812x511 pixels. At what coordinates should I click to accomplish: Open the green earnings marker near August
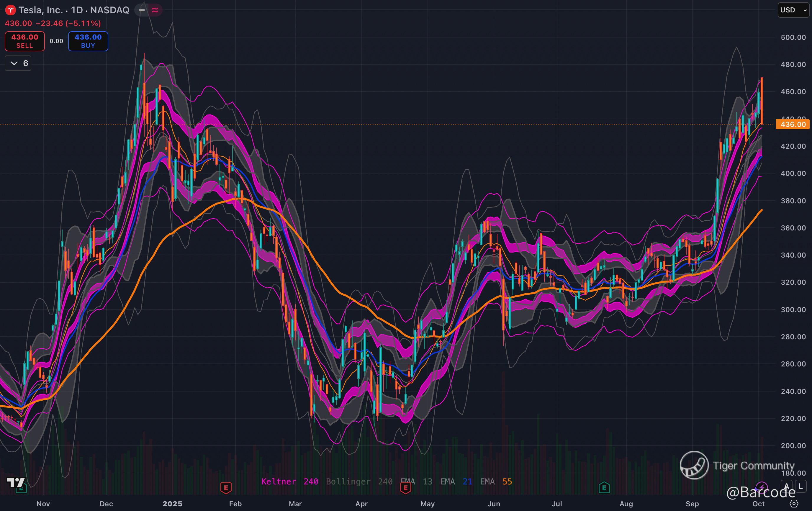604,488
